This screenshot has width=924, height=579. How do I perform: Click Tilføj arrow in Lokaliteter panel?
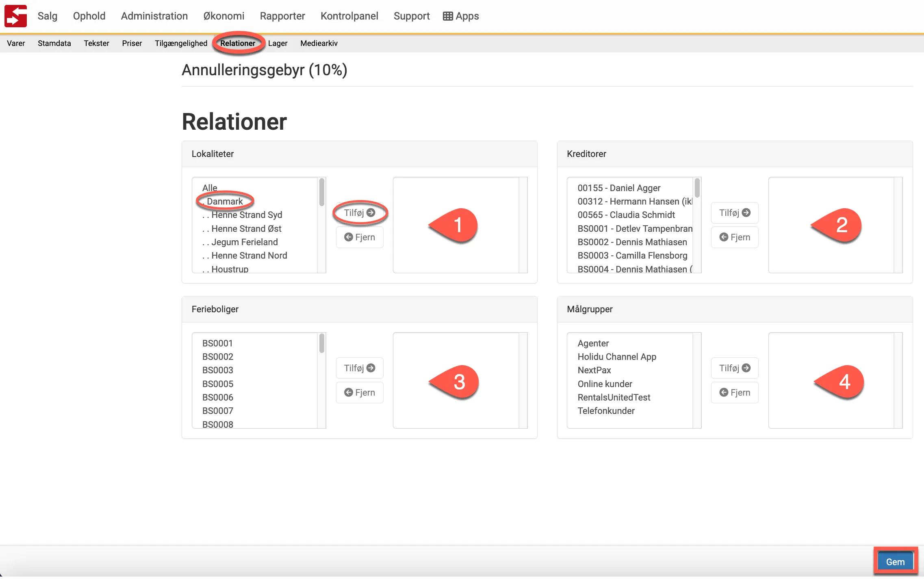pyautogui.click(x=359, y=213)
